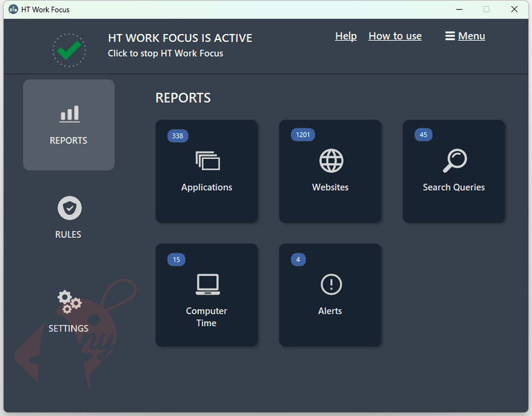Open the Applications windows icon
Viewport: 532px width, 416px height.
coord(208,160)
